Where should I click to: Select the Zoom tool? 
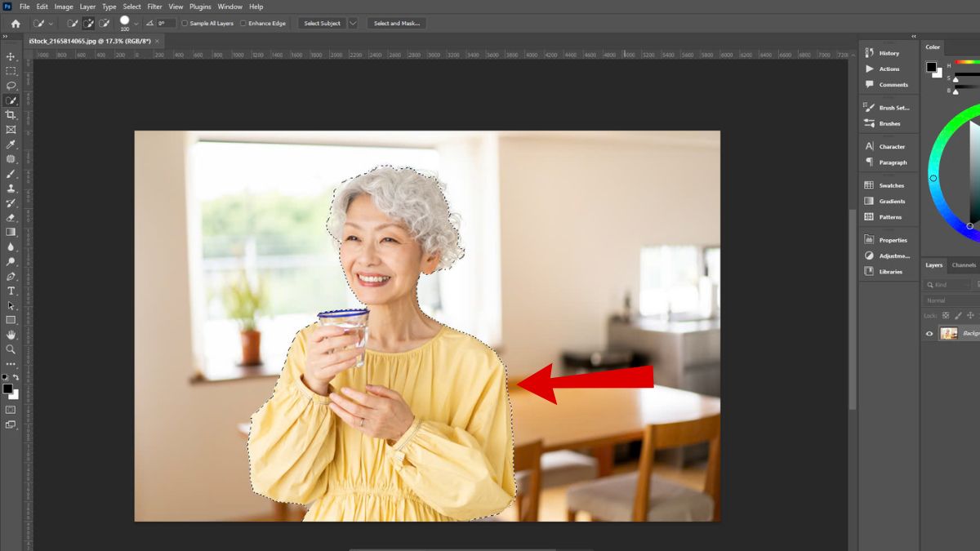(x=11, y=349)
